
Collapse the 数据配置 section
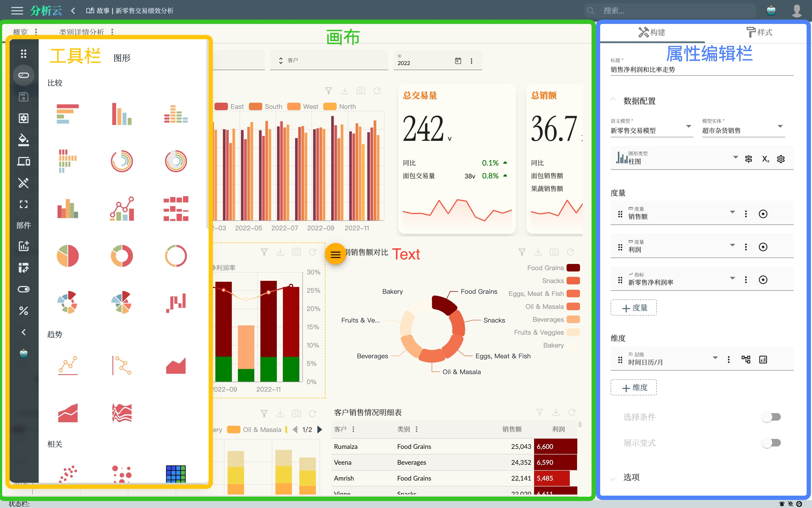point(613,100)
